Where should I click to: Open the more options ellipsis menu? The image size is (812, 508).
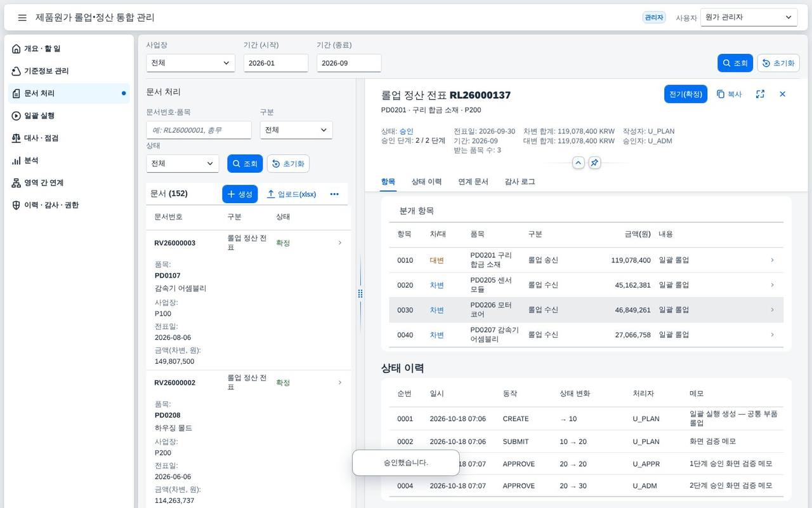(x=334, y=194)
